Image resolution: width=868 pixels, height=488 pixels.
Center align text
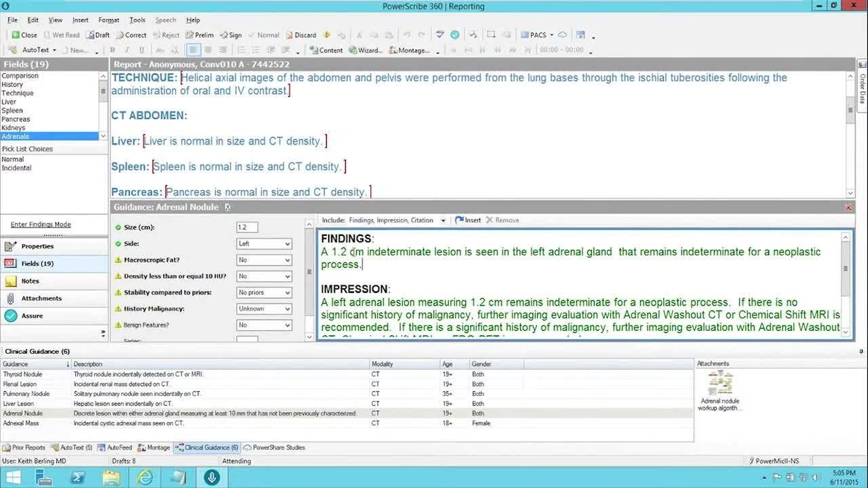(x=208, y=50)
